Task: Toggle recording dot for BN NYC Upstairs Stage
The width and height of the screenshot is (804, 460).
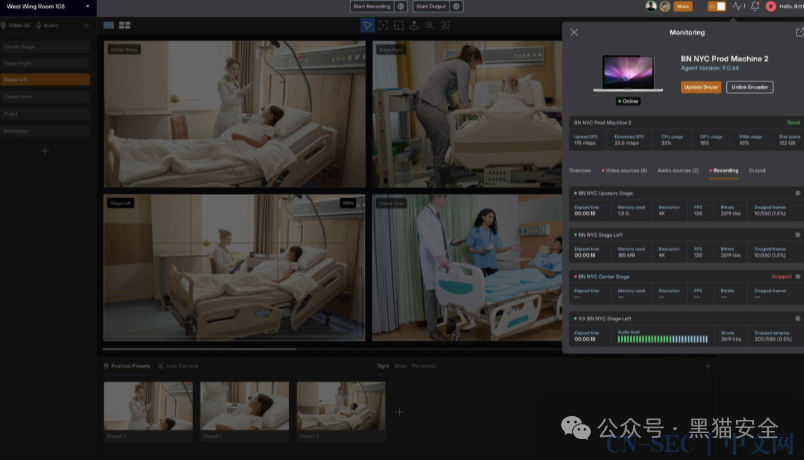Action: [797, 193]
